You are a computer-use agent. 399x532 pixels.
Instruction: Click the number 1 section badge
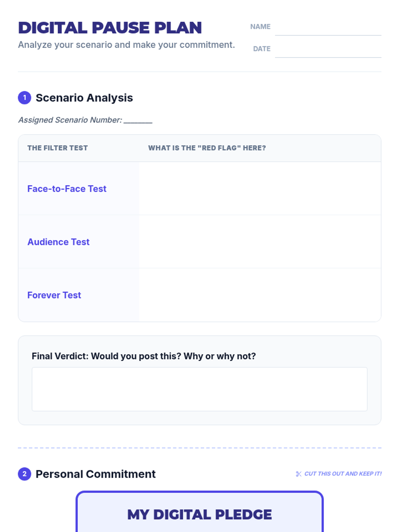24,98
